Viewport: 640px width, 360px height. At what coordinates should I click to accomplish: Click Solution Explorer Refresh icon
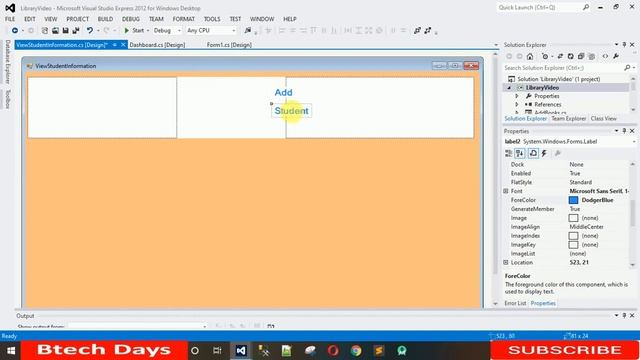point(571,56)
